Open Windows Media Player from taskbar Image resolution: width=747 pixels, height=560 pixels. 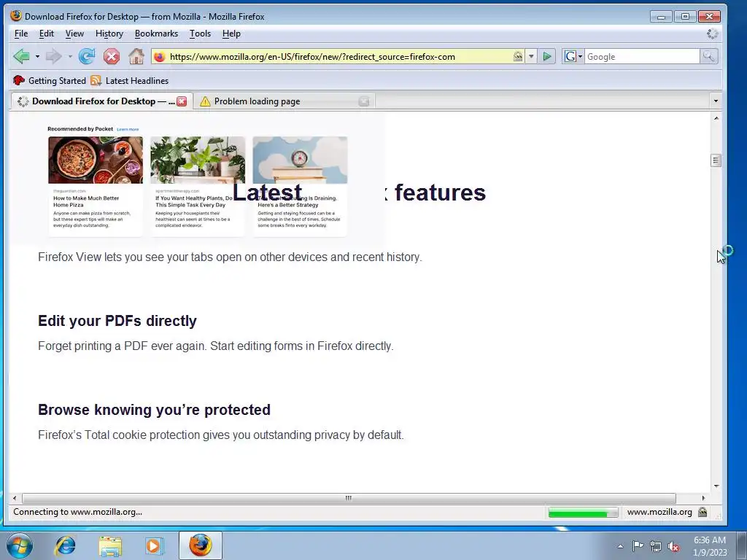(154, 545)
